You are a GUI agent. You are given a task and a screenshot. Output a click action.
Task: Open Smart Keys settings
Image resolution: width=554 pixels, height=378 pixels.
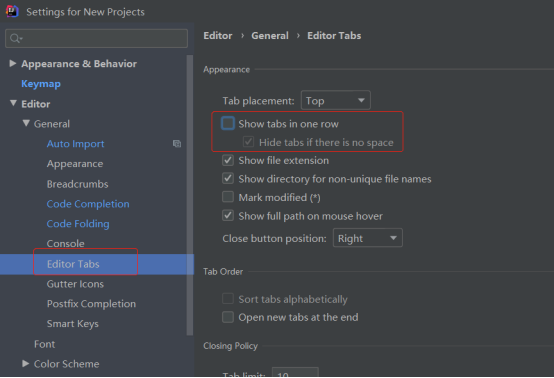coord(72,324)
